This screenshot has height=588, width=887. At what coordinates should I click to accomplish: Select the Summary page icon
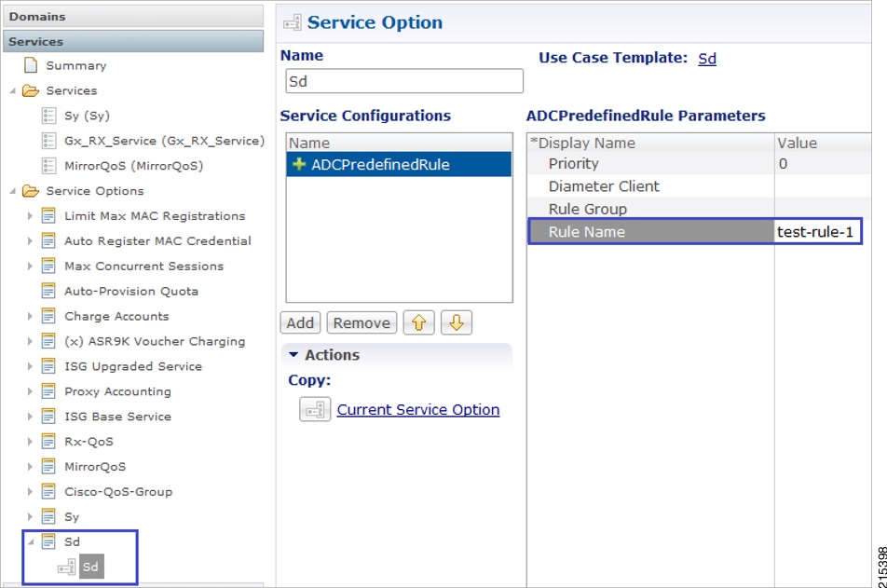click(31, 65)
